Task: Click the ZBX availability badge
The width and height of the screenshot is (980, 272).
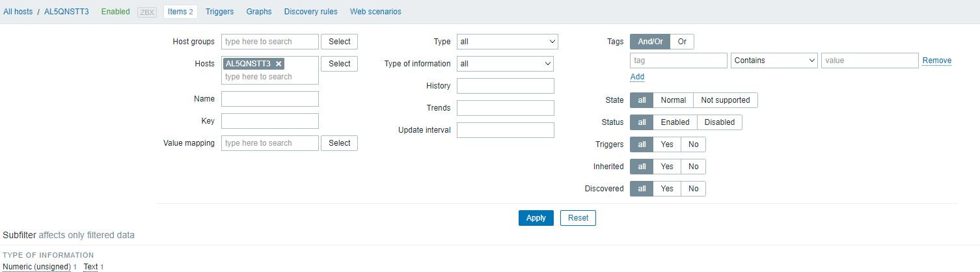Action: 147,12
